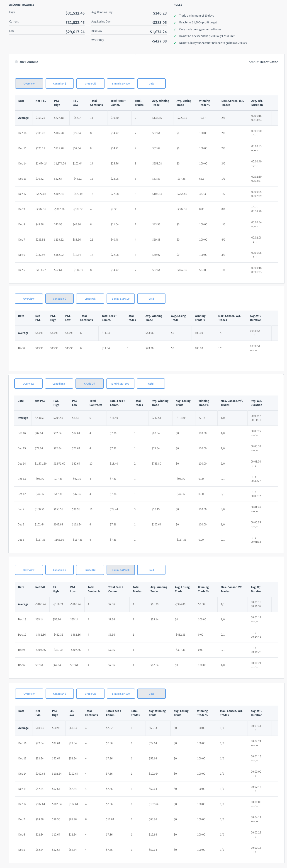Click the 'Current' balance entry in Account Balance
Viewport: 287px width, 868px height.
14,22
